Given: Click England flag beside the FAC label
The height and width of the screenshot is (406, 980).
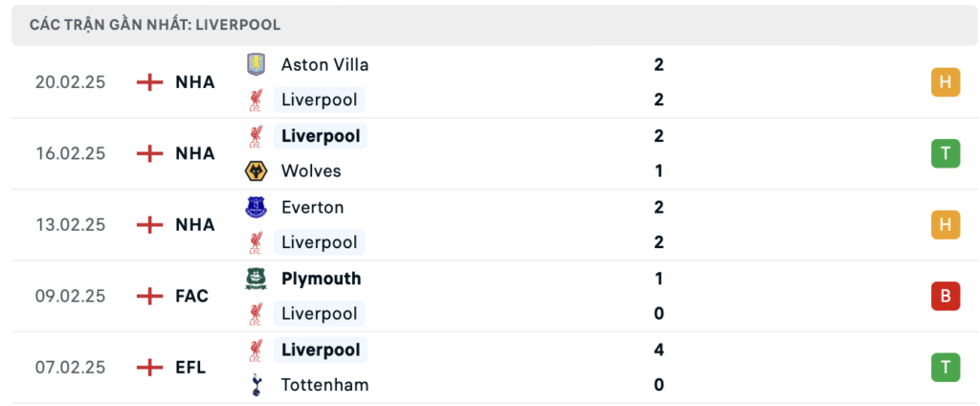Looking at the screenshot, I should coord(149,296).
